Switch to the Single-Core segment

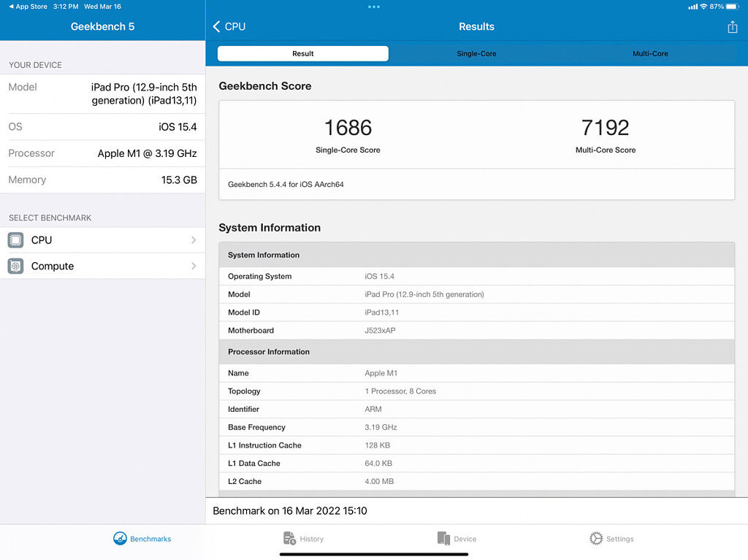tap(476, 53)
